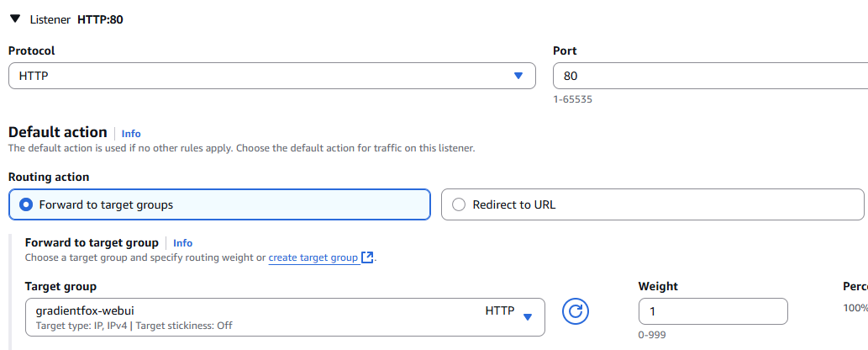
Task: Click the Default action heading
Action: [x=58, y=132]
